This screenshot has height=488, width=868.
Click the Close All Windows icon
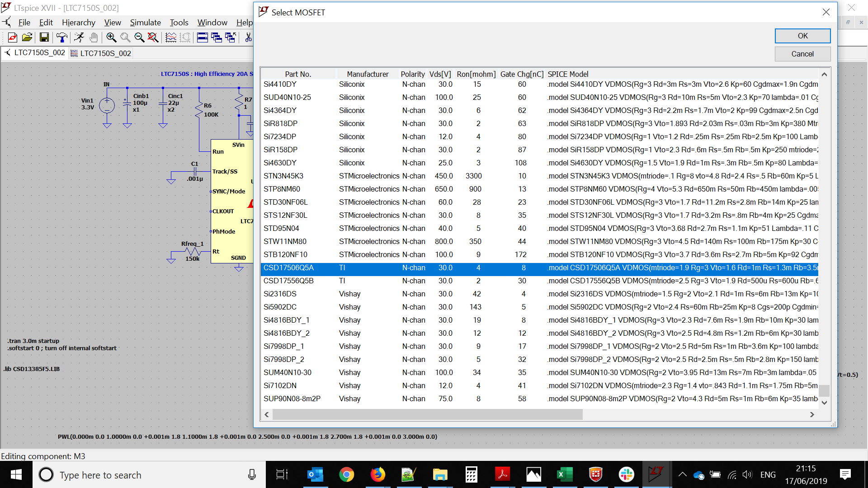pos(231,38)
